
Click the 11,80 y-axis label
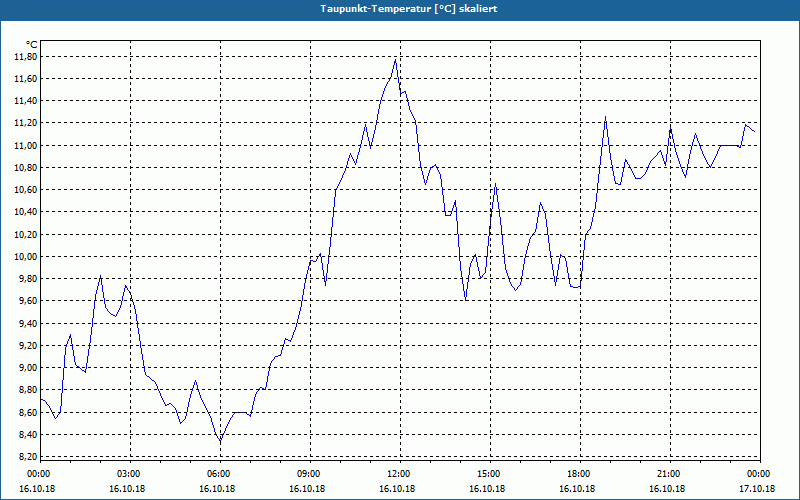25,57
